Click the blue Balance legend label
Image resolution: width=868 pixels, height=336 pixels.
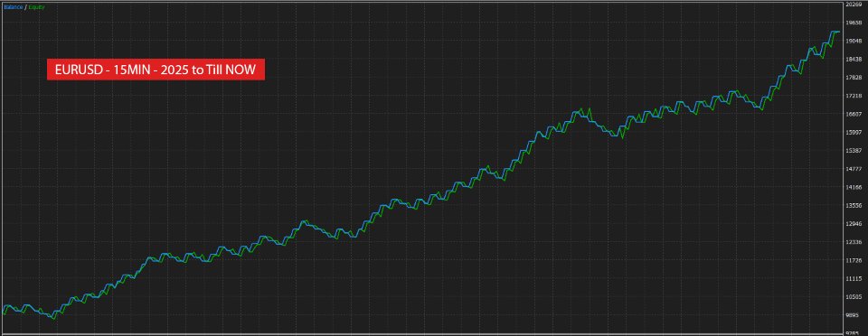coord(13,7)
